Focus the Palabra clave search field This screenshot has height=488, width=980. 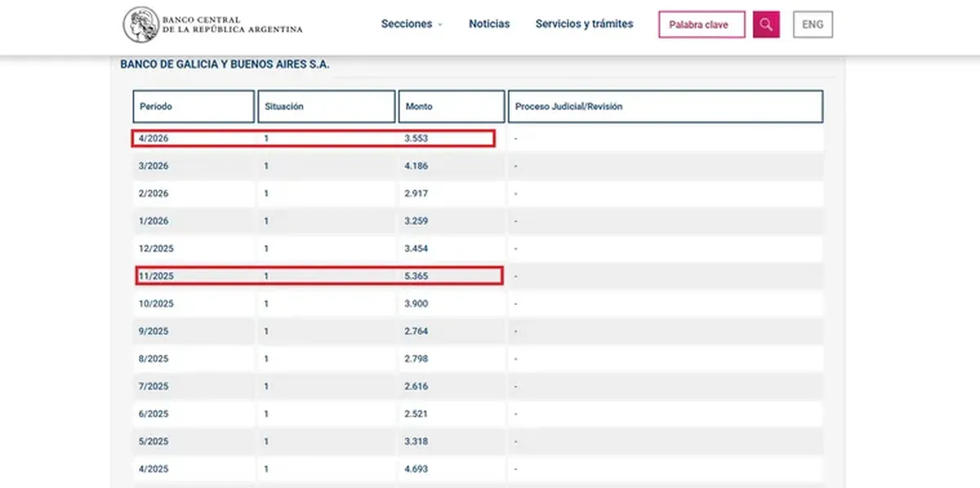pos(702,25)
